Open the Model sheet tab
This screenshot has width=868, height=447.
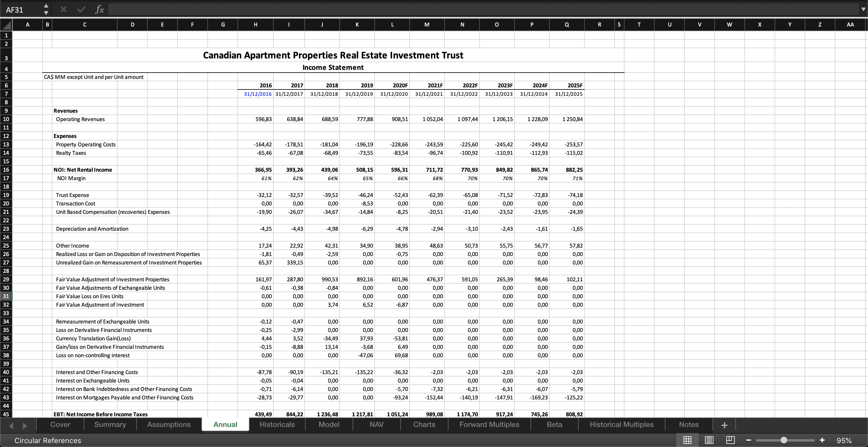click(x=329, y=424)
